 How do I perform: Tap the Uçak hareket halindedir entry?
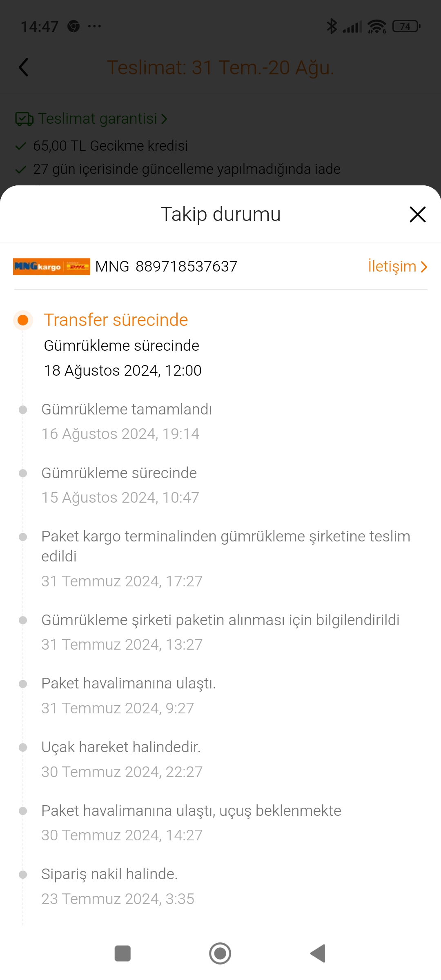tap(121, 747)
